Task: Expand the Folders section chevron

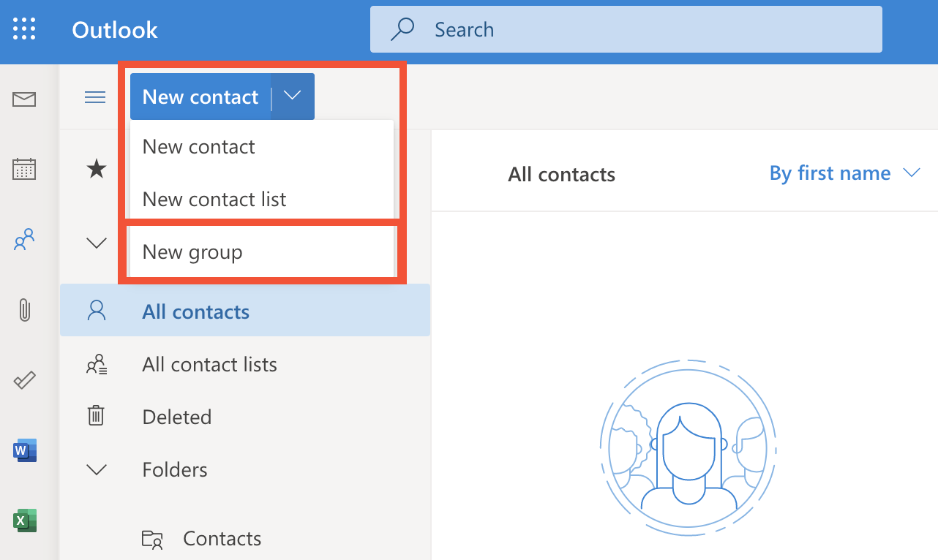Action: [96, 469]
